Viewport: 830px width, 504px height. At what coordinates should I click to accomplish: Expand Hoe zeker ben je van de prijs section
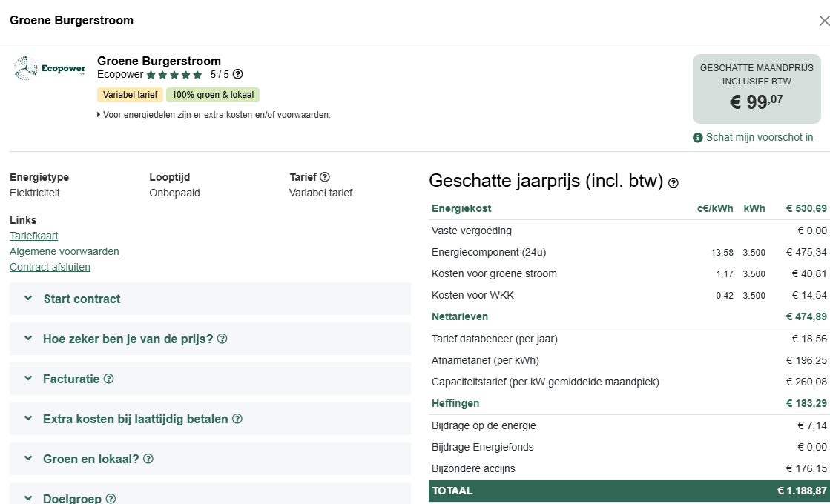coord(128,339)
